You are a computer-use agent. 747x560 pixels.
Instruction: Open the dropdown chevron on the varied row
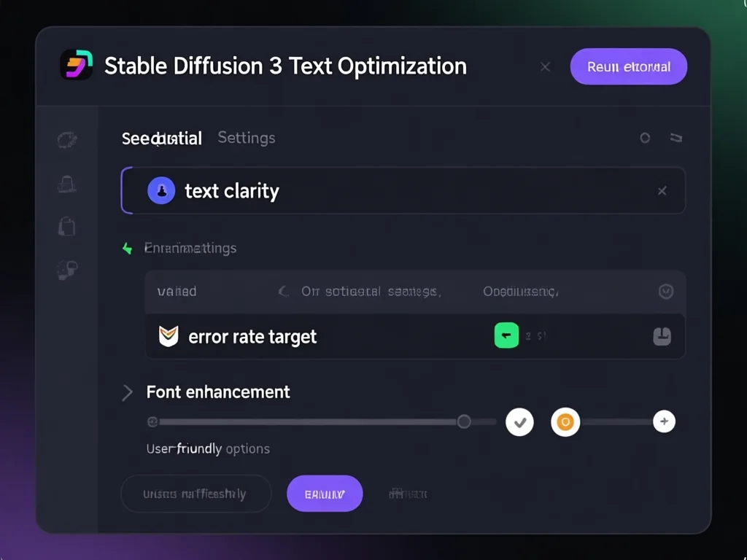[665, 291]
